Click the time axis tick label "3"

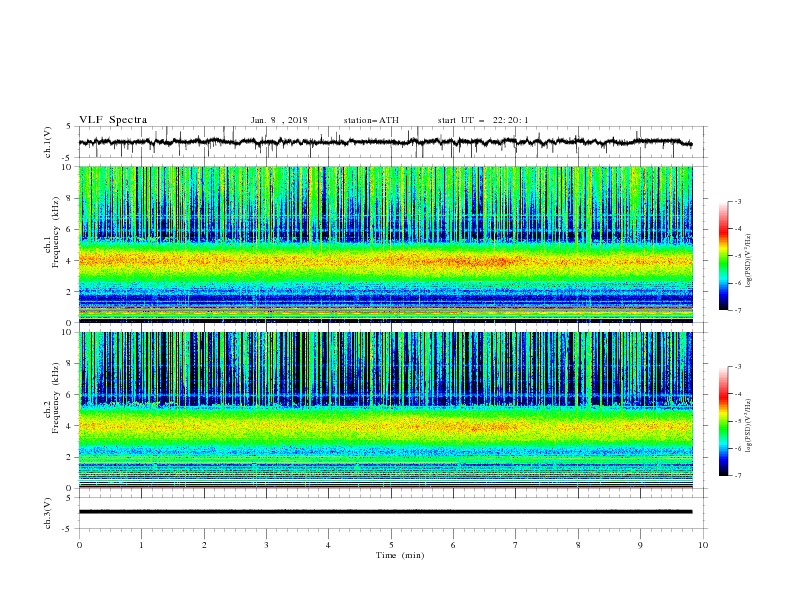[266, 545]
